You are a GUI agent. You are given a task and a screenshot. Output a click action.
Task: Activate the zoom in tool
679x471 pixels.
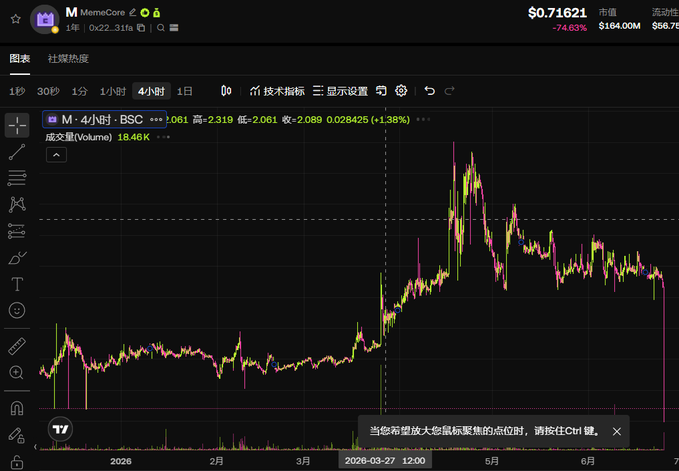(17, 373)
